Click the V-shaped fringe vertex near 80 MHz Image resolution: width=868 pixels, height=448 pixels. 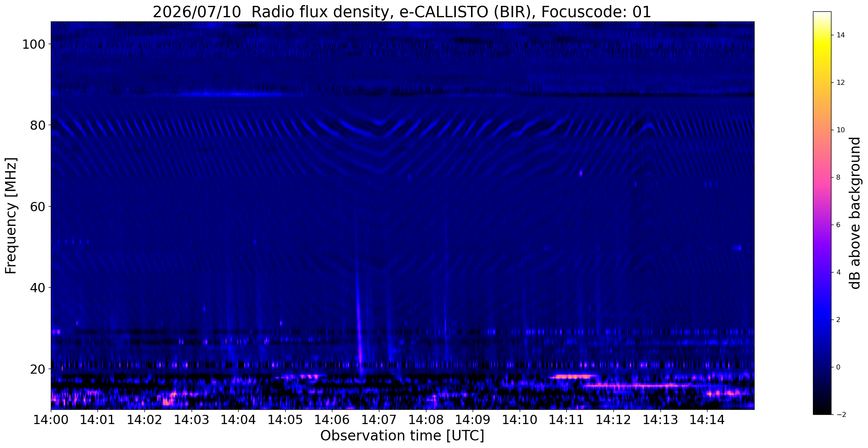coord(380,123)
